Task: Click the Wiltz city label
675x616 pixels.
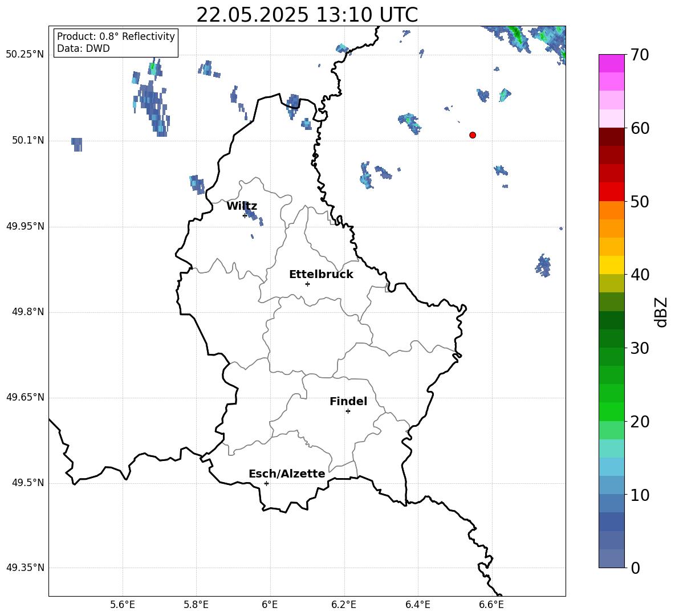Action: 242,206
